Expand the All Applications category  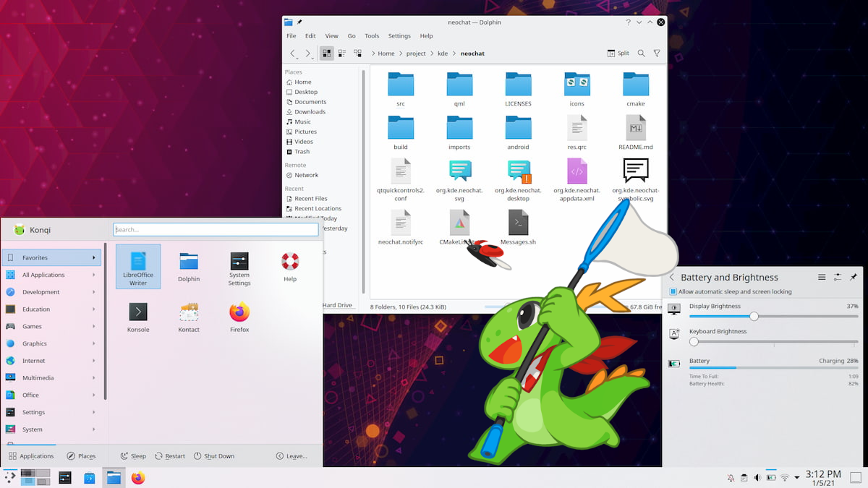tap(51, 275)
